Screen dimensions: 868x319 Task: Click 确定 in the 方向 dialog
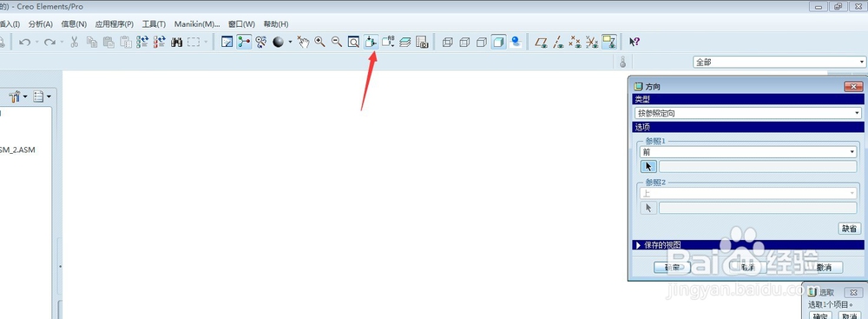[672, 268]
